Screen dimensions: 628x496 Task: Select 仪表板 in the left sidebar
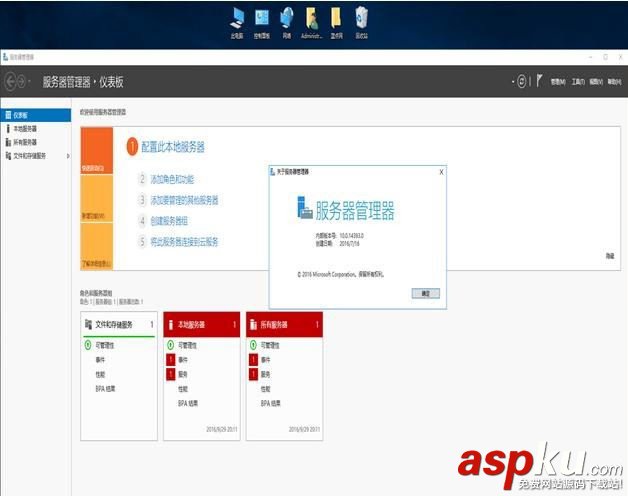(36, 115)
